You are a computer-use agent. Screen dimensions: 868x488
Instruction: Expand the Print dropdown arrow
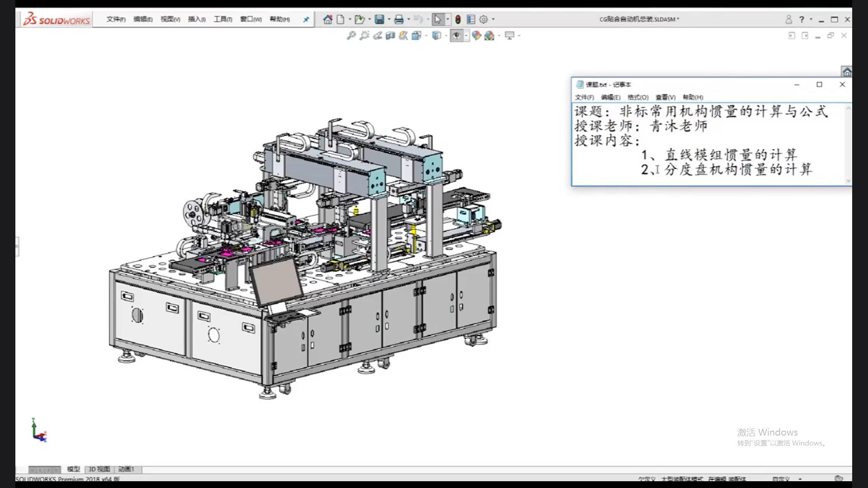click(408, 19)
